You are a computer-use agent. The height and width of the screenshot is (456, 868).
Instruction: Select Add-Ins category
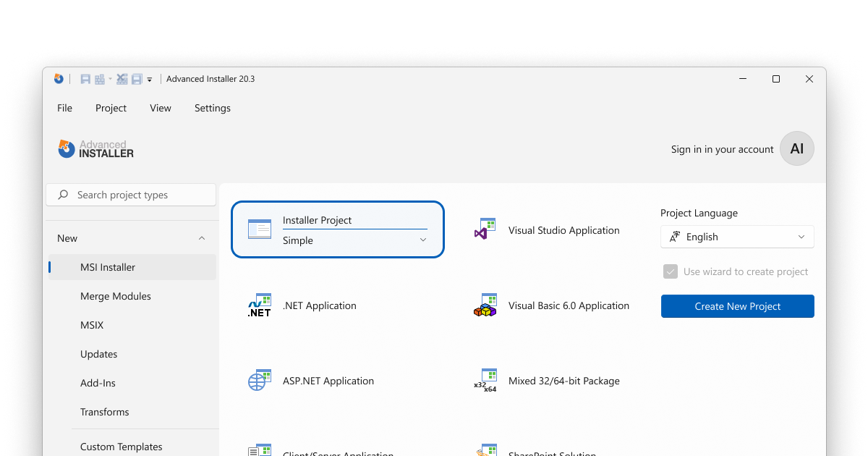click(132, 383)
